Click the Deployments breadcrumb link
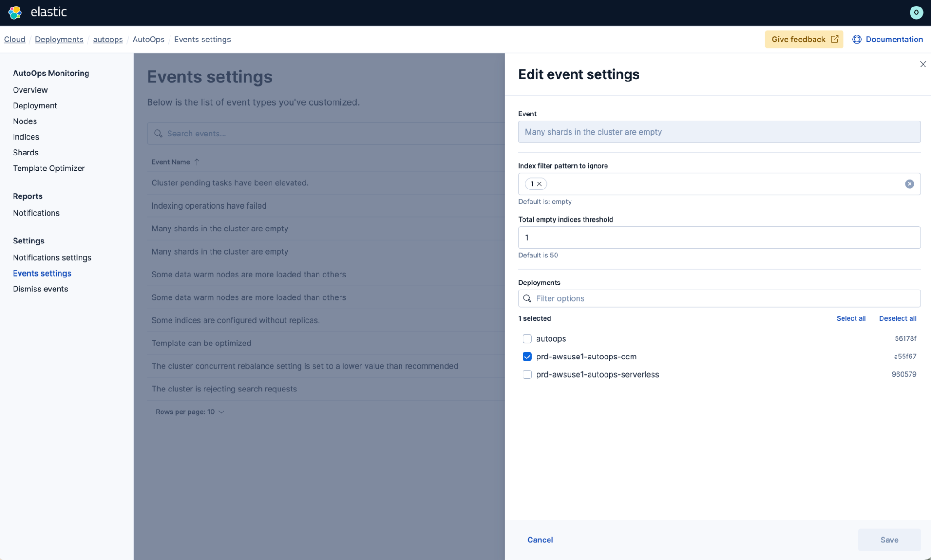The width and height of the screenshot is (931, 560). 59,40
